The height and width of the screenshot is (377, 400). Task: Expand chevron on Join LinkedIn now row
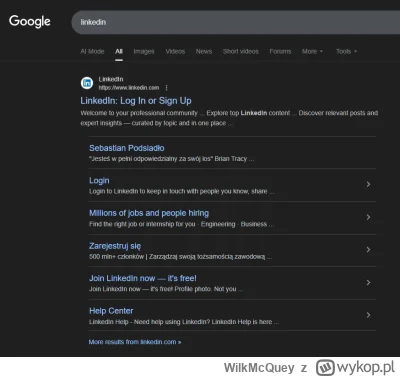coord(368,282)
